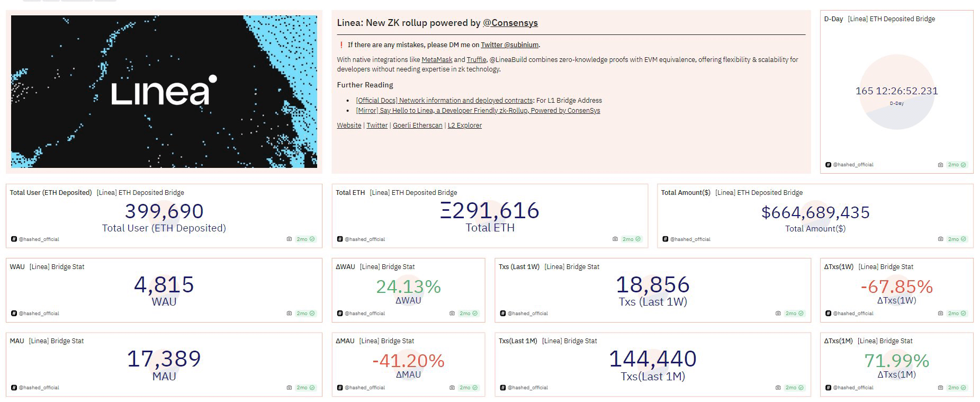The width and height of the screenshot is (980, 402).
Task: Click the 2mo refresh badge on the ΔTxs(1W) card
Action: tap(957, 314)
